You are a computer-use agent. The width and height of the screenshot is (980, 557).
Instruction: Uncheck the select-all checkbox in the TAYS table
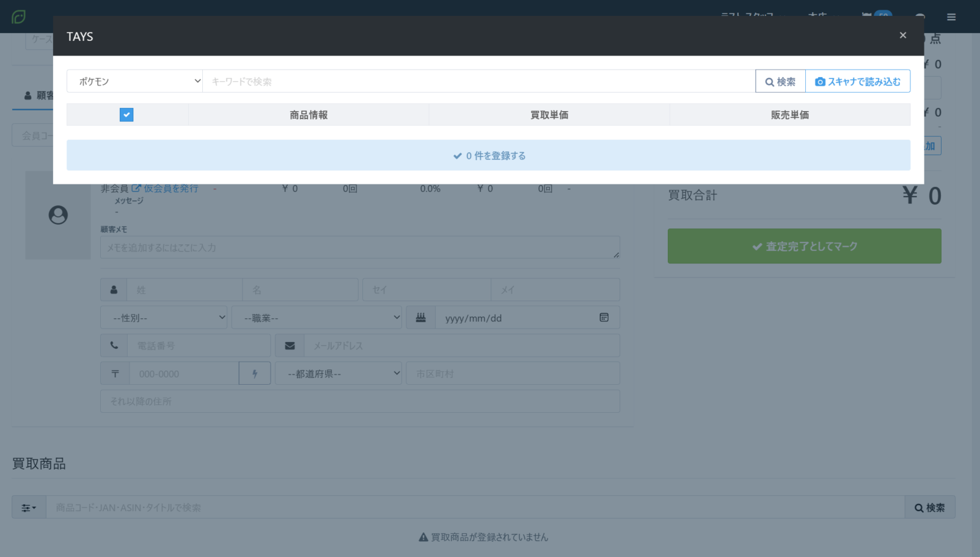(126, 115)
